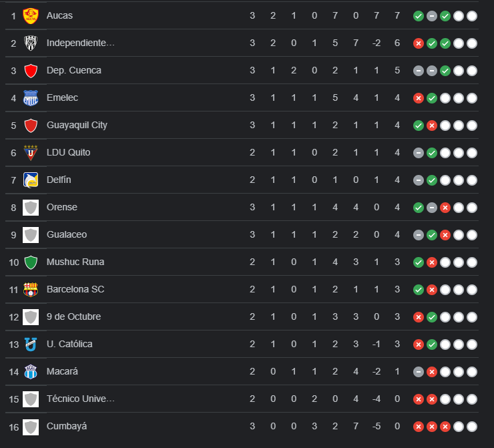494x448 pixels.
Task: Open the 9 de Octubre team page
Action: point(73,316)
